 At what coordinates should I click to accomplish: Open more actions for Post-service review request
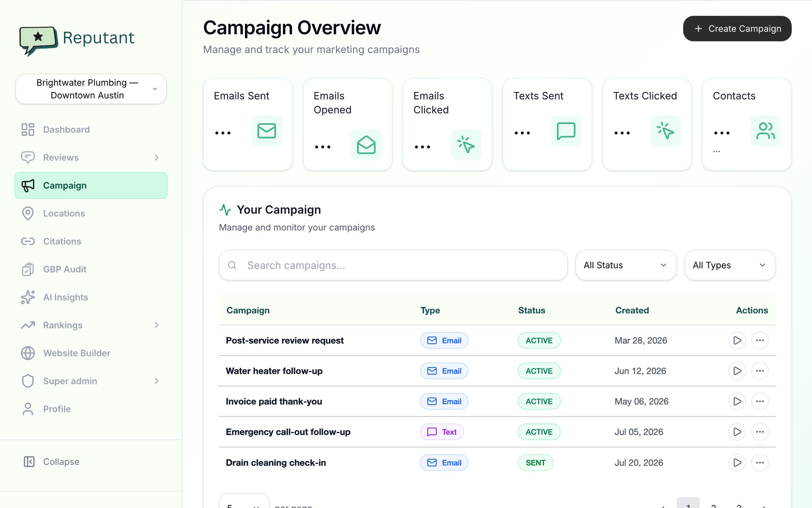pos(760,340)
